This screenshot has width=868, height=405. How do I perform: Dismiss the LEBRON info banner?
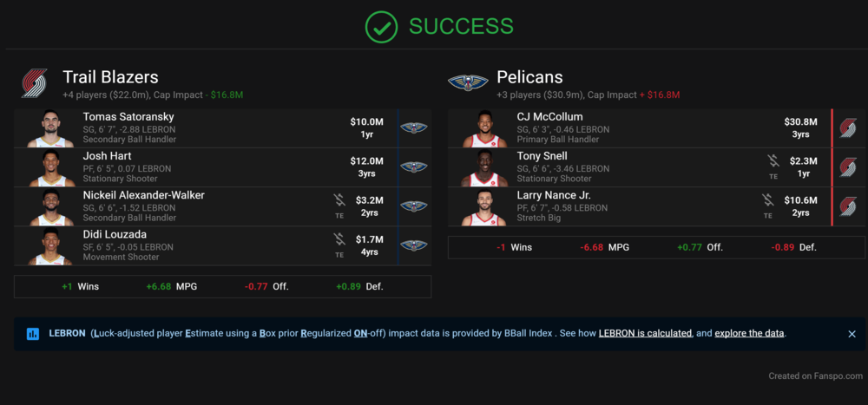tap(852, 334)
